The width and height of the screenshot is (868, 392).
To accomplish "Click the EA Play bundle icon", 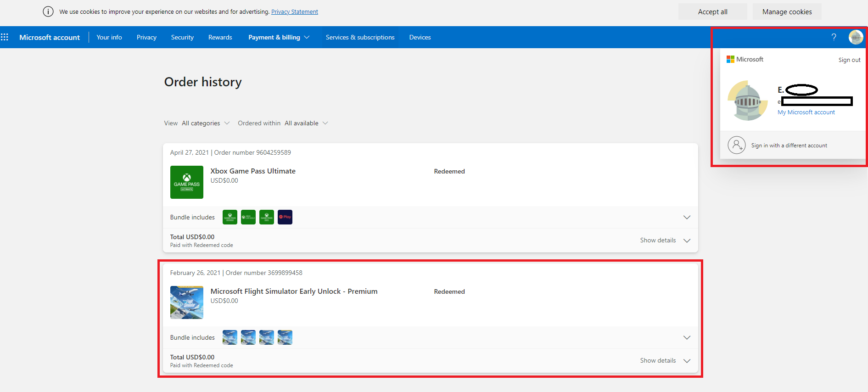I will pos(285,217).
